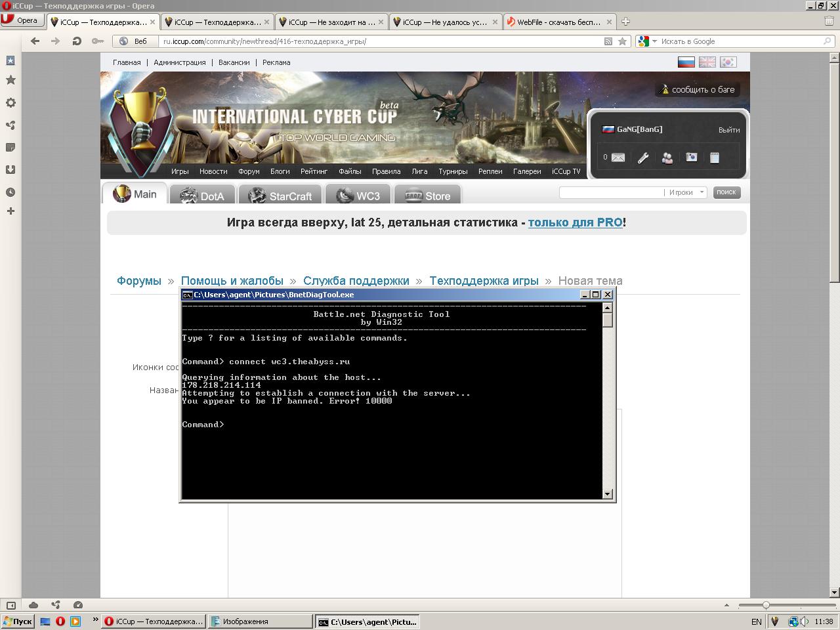
Task: Focus the 'Искать в Google' search field
Action: coord(739,41)
